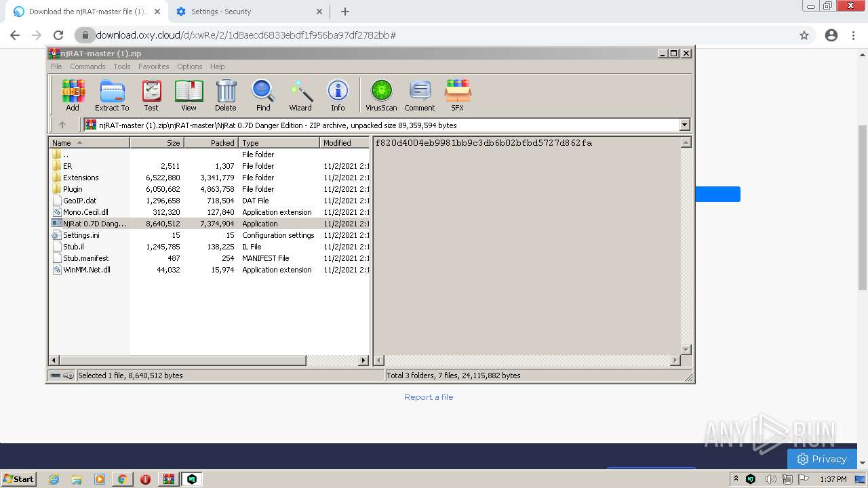Show archive Info
The width and height of the screenshot is (868, 488).
click(x=338, y=95)
